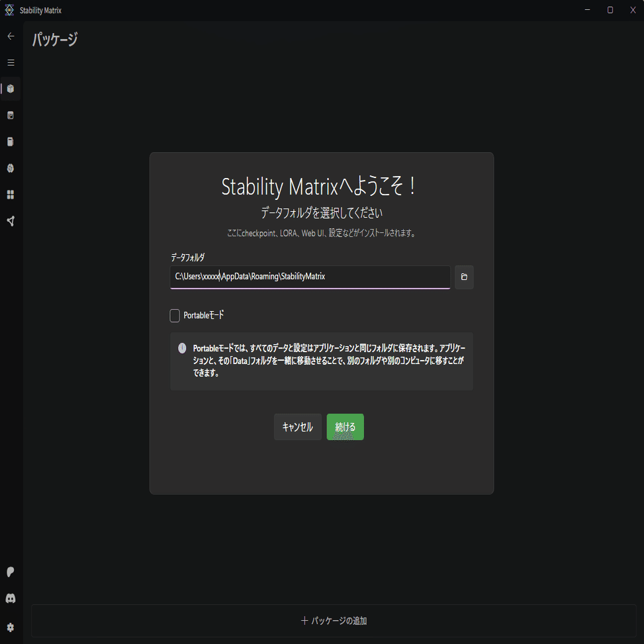The width and height of the screenshot is (644, 644).
Task: Select the Packages cube icon in the sidebar
Action: (11, 89)
